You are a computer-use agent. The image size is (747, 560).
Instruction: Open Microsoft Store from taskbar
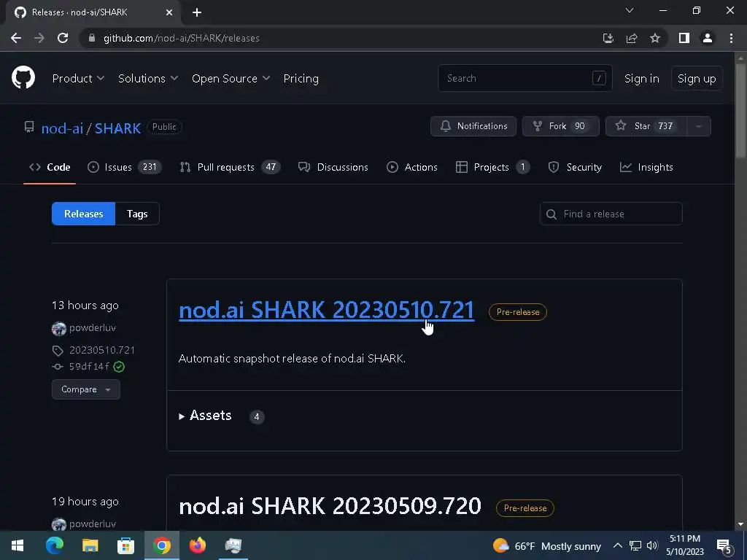click(125, 545)
